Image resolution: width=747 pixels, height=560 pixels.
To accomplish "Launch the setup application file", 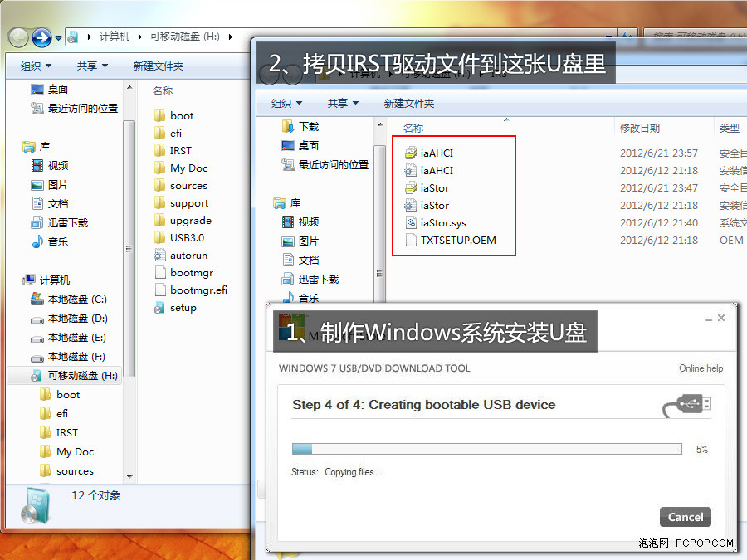I will (x=183, y=307).
